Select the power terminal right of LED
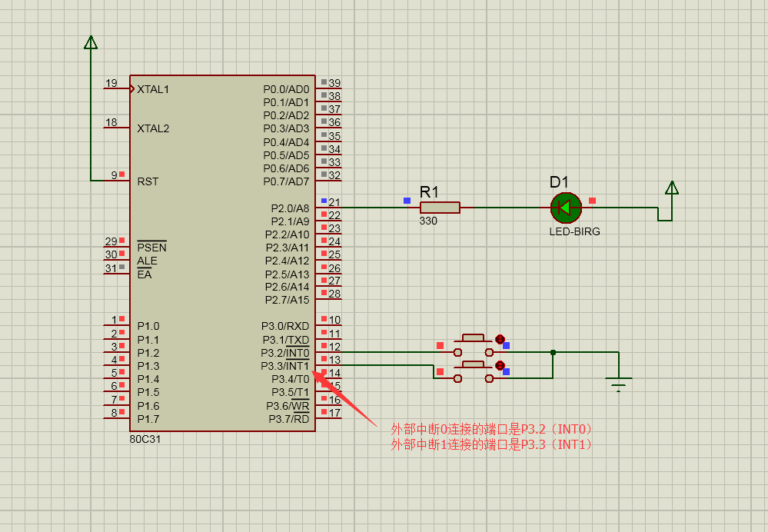The width and height of the screenshot is (768, 532). 672,188
